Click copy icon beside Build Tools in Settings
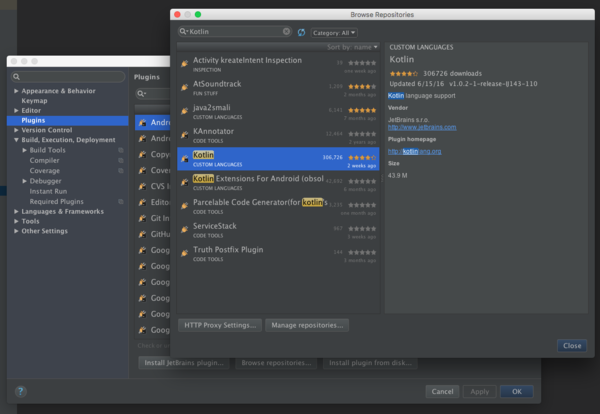Screen dimensions: 600x414 coord(121,150)
